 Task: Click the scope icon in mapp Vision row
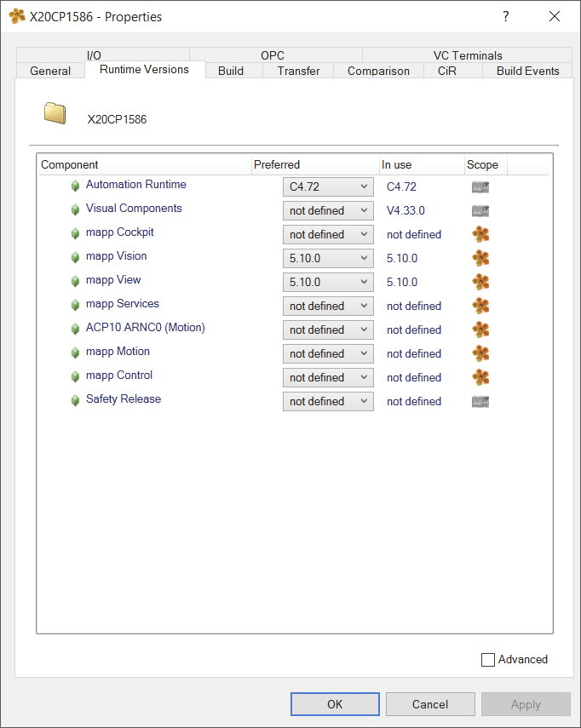[x=480, y=258]
